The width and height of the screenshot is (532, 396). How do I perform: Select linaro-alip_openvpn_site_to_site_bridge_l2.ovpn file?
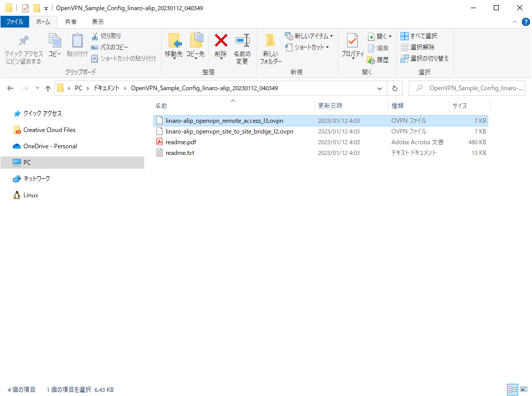point(321,131)
